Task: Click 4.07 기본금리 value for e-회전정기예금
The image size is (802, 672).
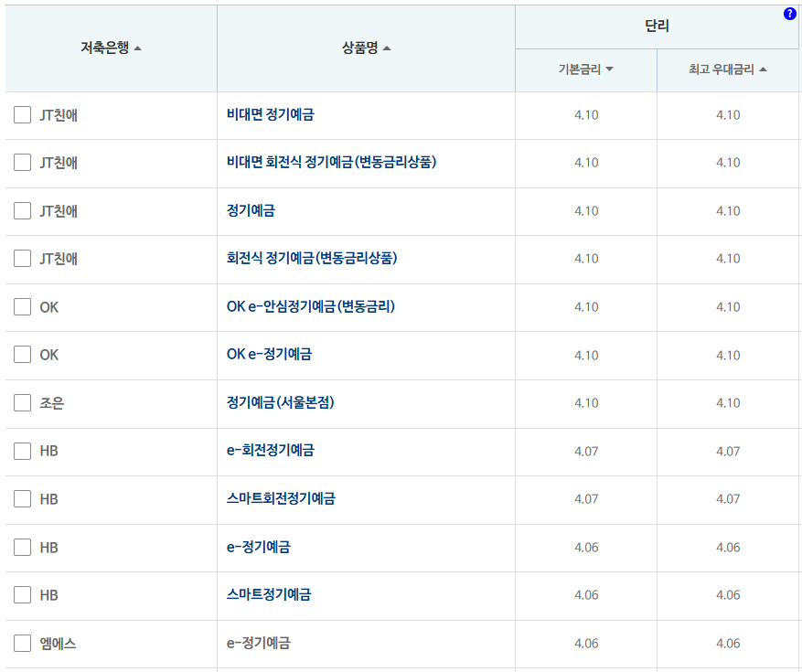Action: (x=586, y=451)
